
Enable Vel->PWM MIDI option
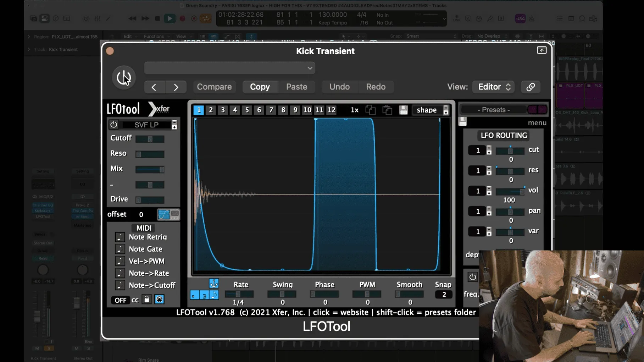(x=120, y=261)
